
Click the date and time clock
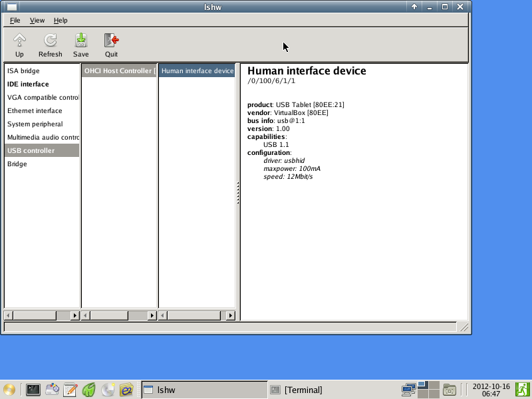coord(491,390)
